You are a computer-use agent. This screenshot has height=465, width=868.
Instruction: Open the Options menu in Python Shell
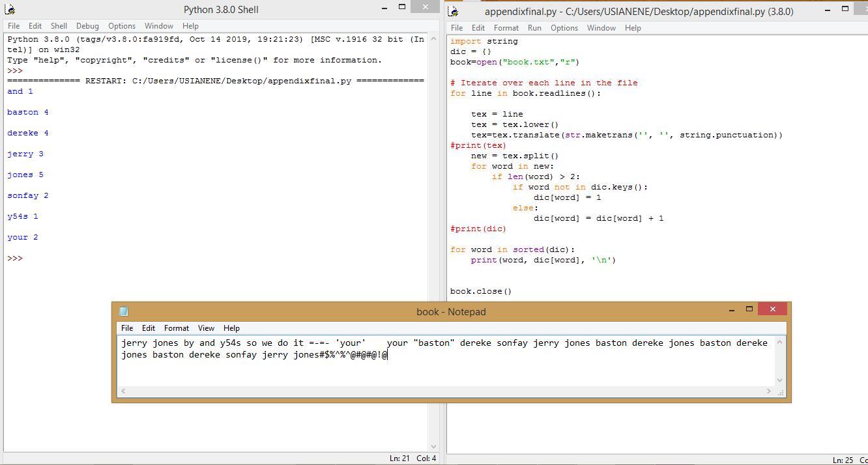pos(122,26)
